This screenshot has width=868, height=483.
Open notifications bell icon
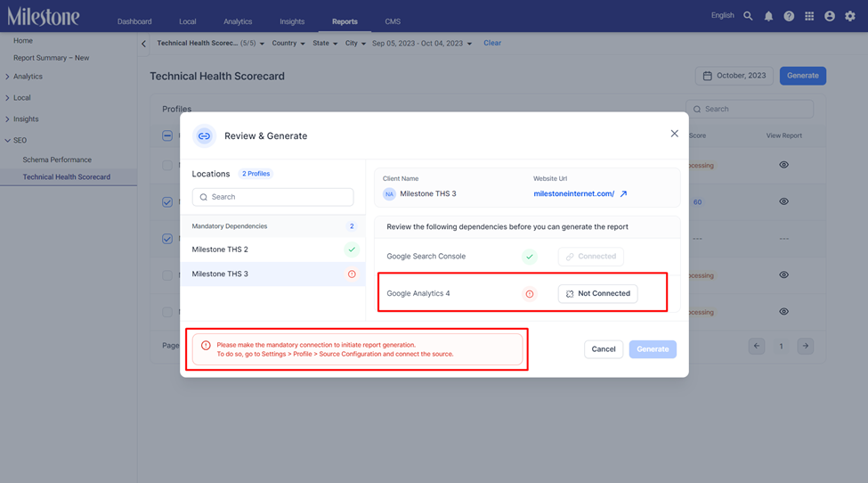768,16
